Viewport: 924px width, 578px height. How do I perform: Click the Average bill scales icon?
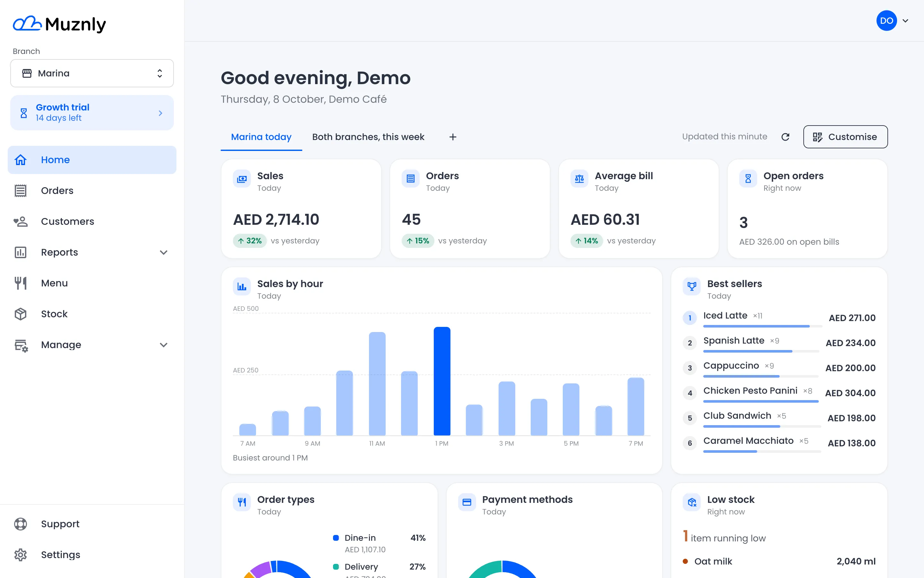click(x=579, y=179)
